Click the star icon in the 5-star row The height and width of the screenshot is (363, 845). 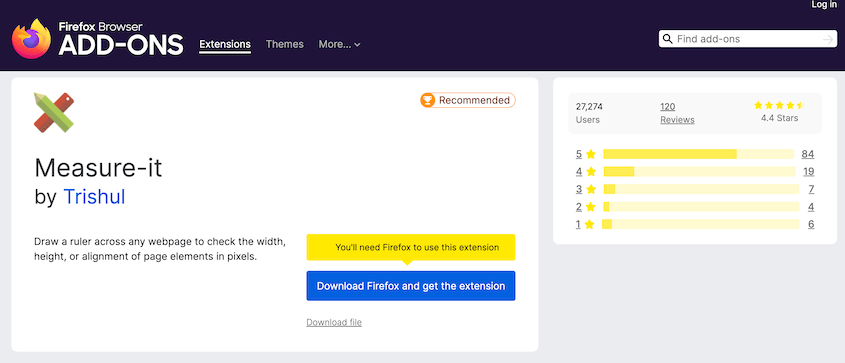pyautogui.click(x=591, y=155)
